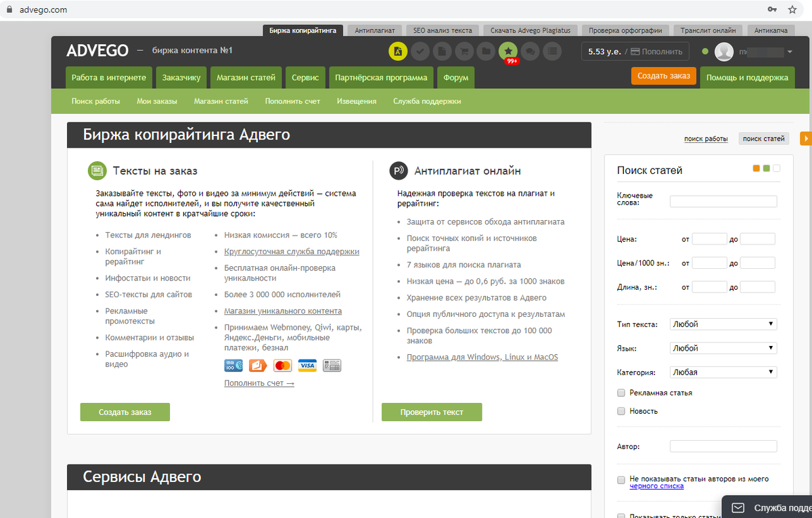812x518 pixels.
Task: Click the bank invoice payment icon
Action: pos(332,366)
